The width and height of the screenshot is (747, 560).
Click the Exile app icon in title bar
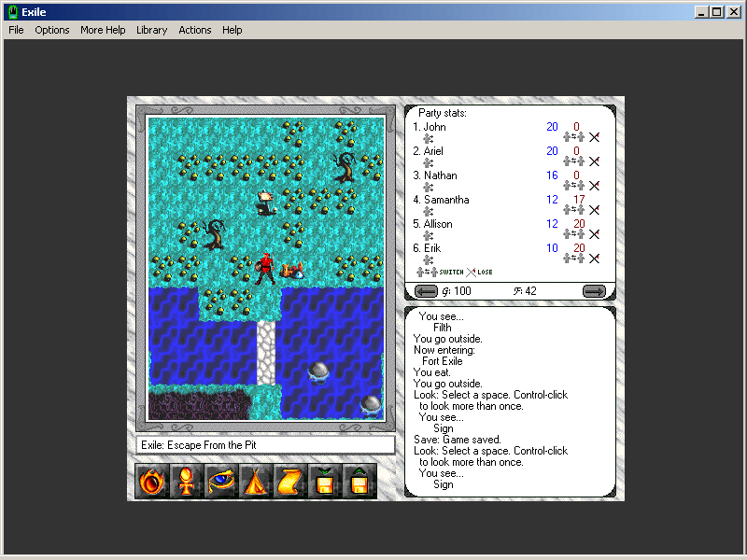pos(13,12)
